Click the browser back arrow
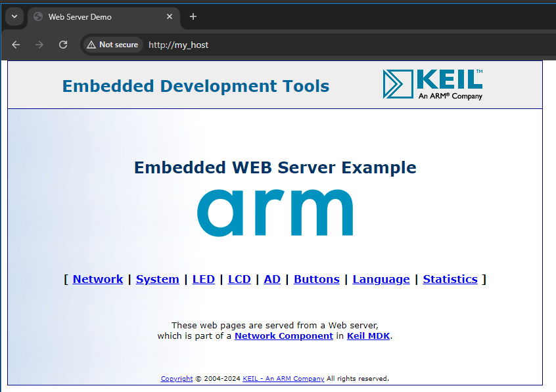 coord(16,45)
